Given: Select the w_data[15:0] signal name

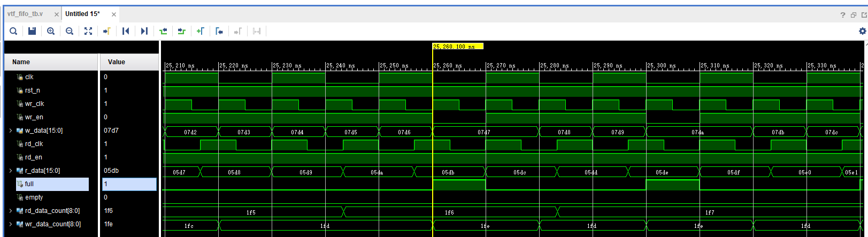Looking at the screenshot, I should [44, 131].
